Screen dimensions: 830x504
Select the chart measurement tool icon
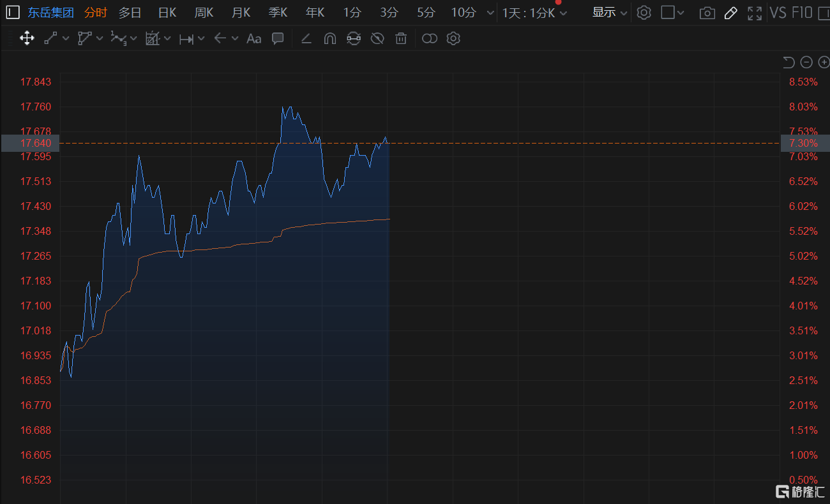pos(152,38)
